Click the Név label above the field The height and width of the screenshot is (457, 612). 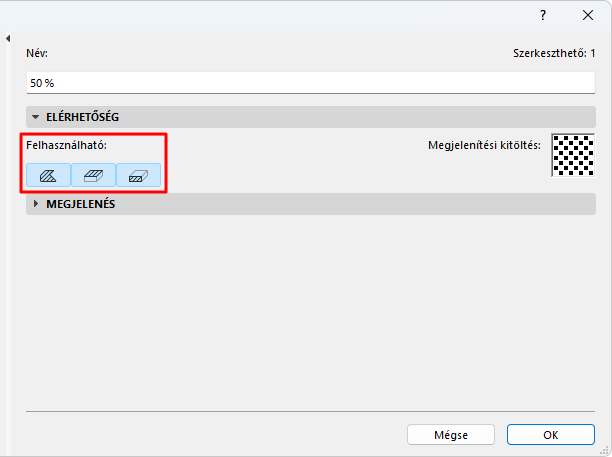coord(37,52)
